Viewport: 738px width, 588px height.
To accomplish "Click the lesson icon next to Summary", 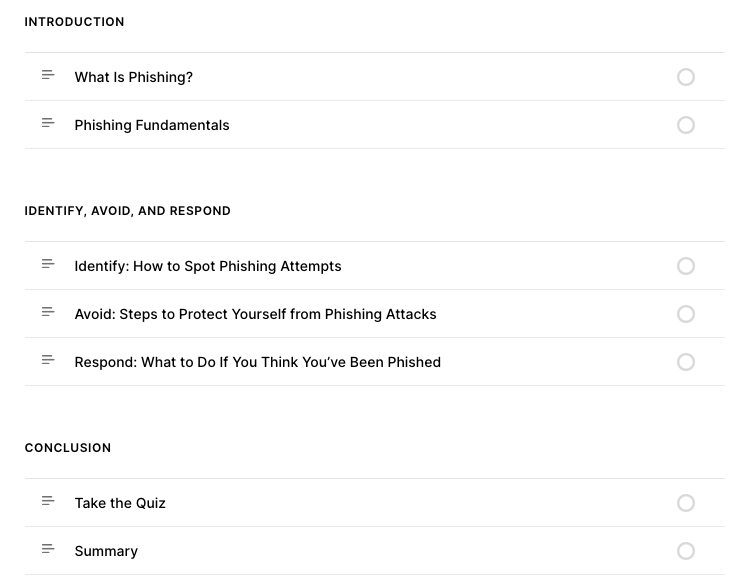I will [48, 550].
